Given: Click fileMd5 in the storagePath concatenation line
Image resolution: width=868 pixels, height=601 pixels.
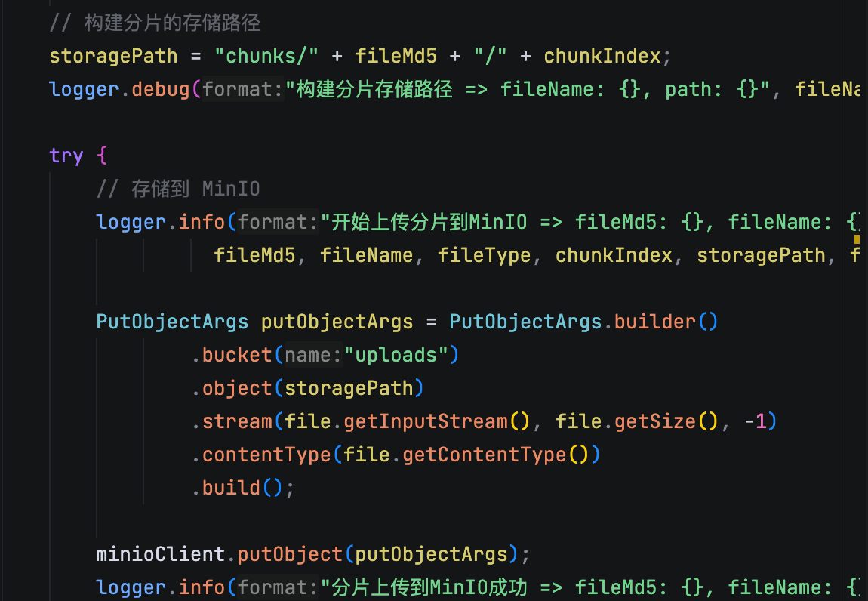Looking at the screenshot, I should pos(396,56).
